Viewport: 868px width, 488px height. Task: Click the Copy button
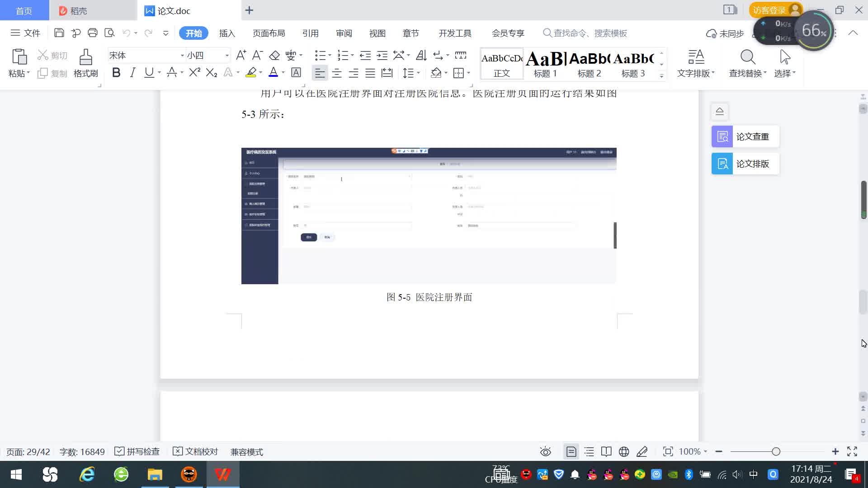(52, 73)
